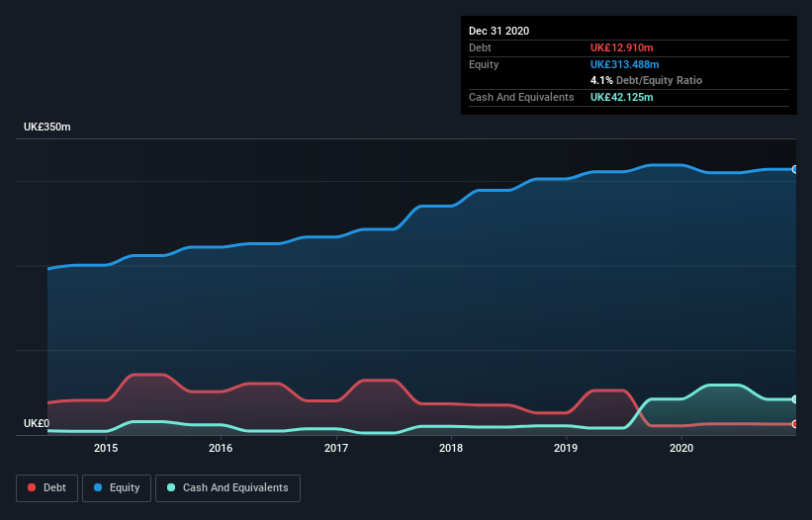The height and width of the screenshot is (520, 812).
Task: Click the UK£42.125m cash value
Action: (x=621, y=97)
